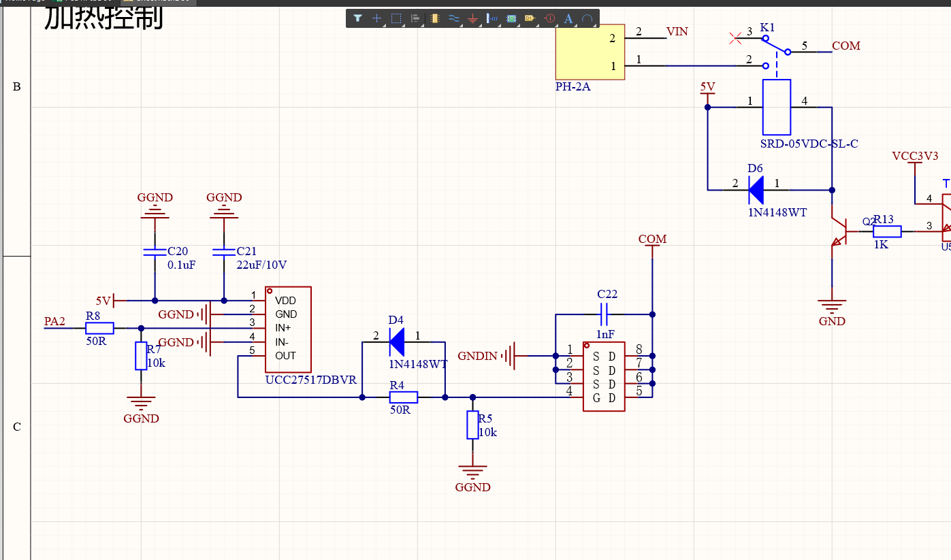The width and height of the screenshot is (951, 560).
Task: Click the SRD-05VDC-SL-C relay coil symbol
Action: [x=776, y=107]
